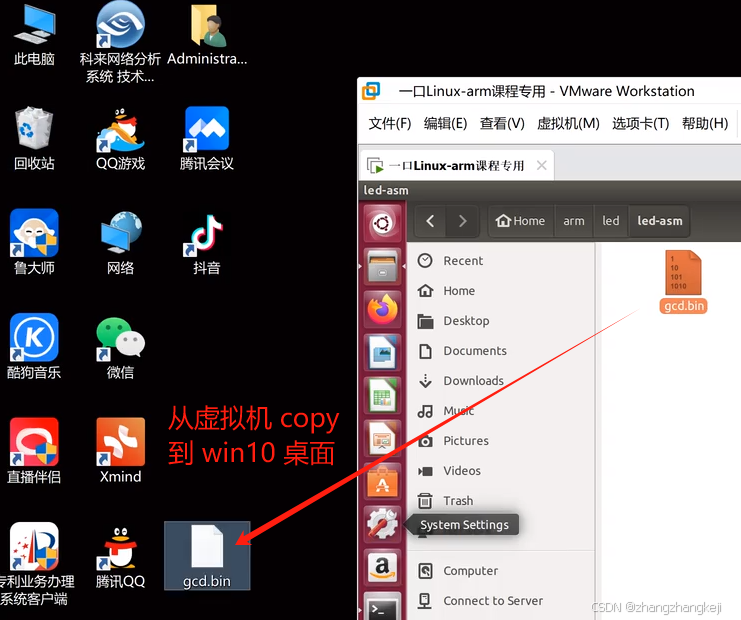The image size is (741, 620).
Task: Select the 网络 network desktop icon
Action: [120, 242]
